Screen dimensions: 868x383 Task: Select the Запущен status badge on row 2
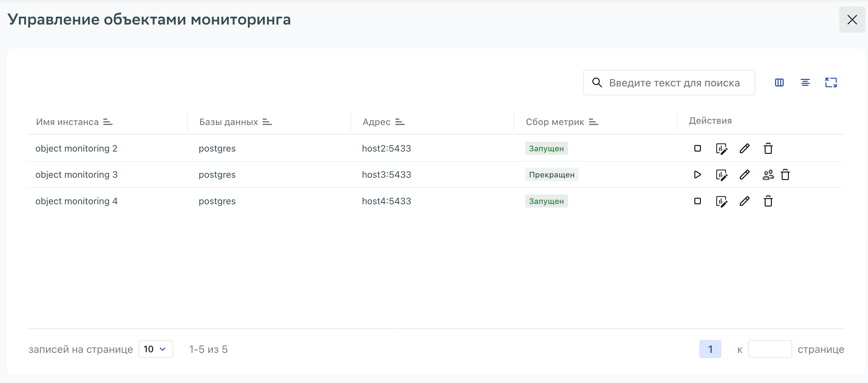546,148
